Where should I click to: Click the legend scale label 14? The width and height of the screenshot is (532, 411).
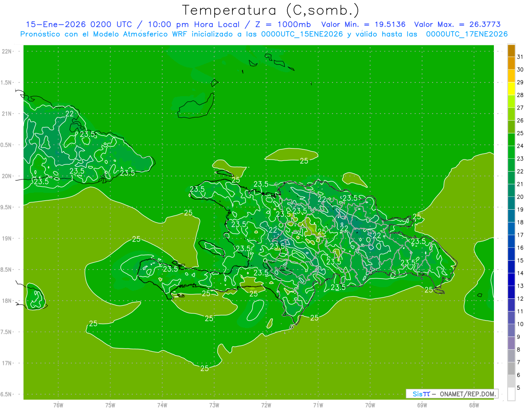coord(520,273)
